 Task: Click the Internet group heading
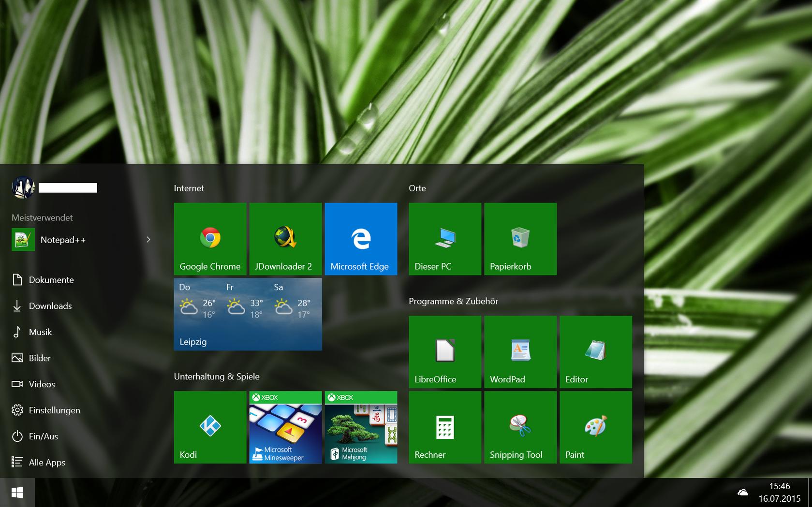pyautogui.click(x=189, y=188)
